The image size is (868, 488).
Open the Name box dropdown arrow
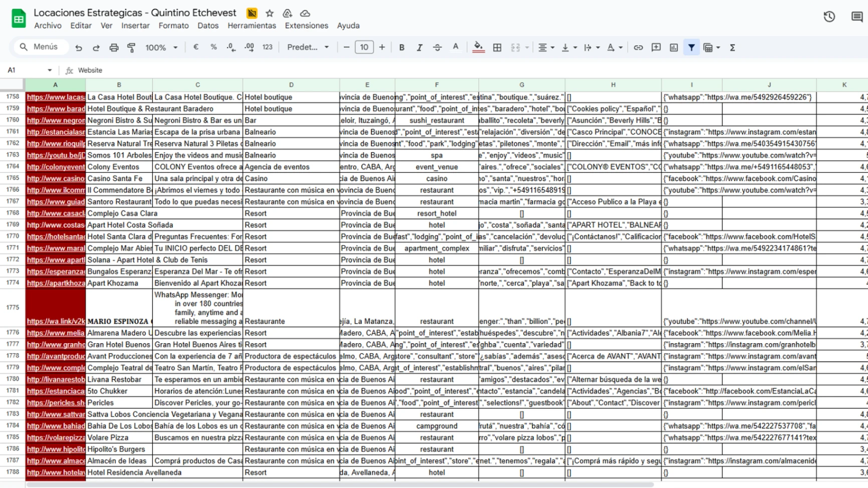click(x=50, y=70)
